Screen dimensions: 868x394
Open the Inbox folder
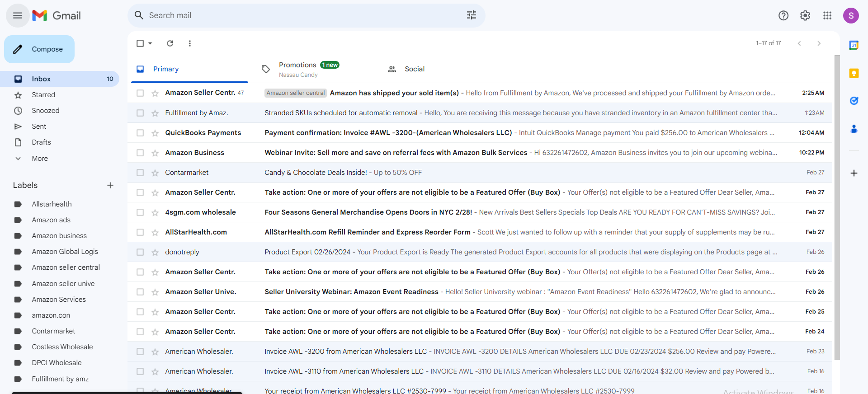pos(60,79)
